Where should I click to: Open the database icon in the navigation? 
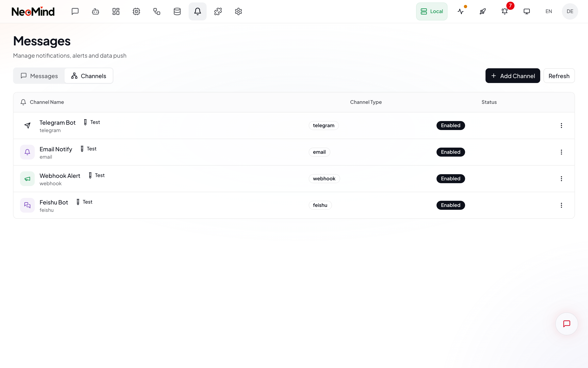[177, 11]
